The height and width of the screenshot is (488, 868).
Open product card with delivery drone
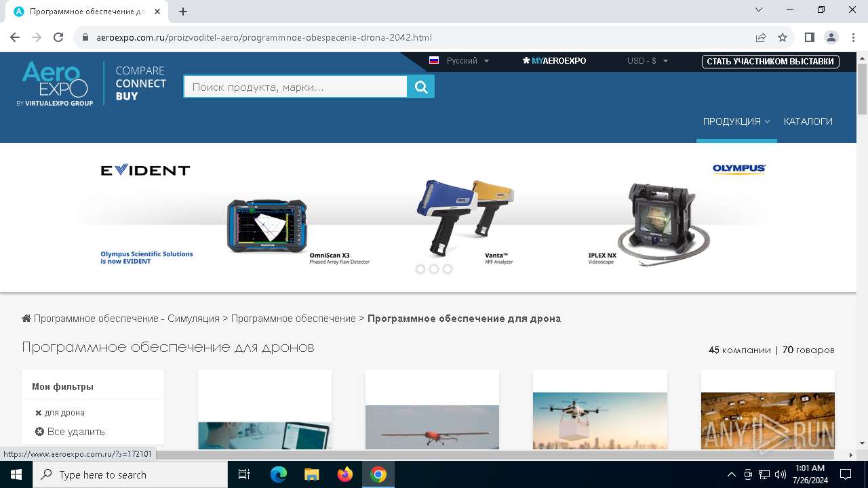[x=600, y=409]
